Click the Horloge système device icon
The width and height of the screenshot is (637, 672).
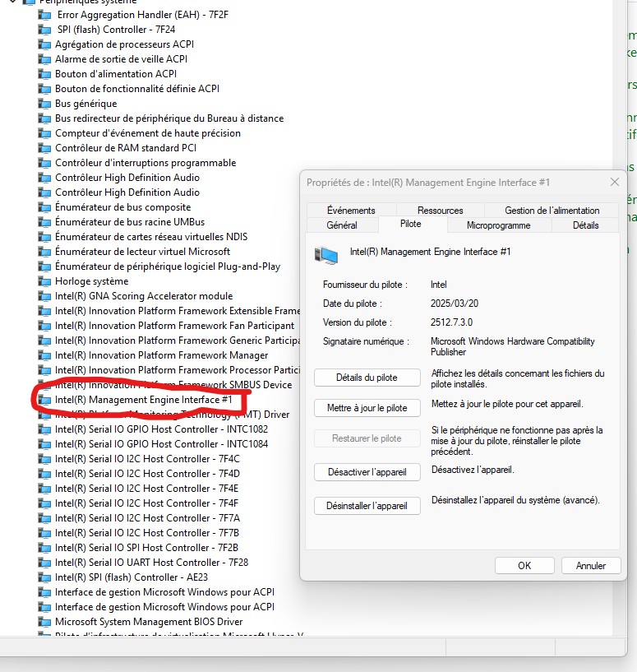click(x=44, y=281)
